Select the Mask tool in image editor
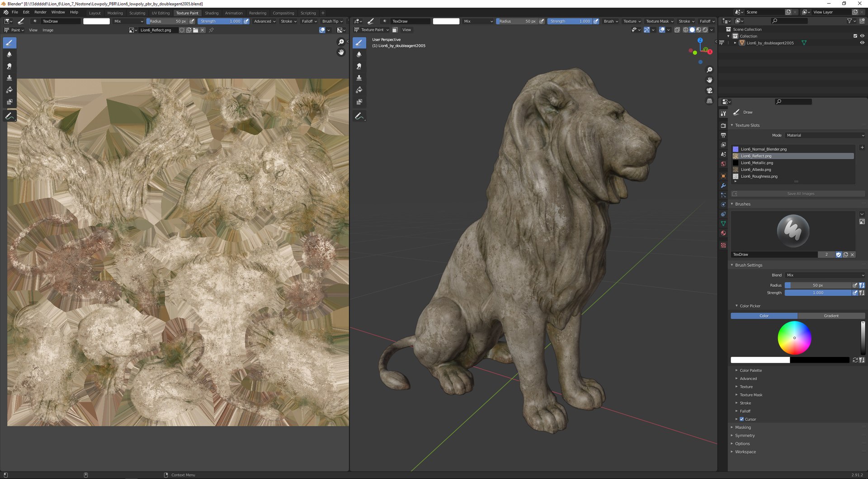Image resolution: width=868 pixels, height=479 pixels. pos(9,102)
